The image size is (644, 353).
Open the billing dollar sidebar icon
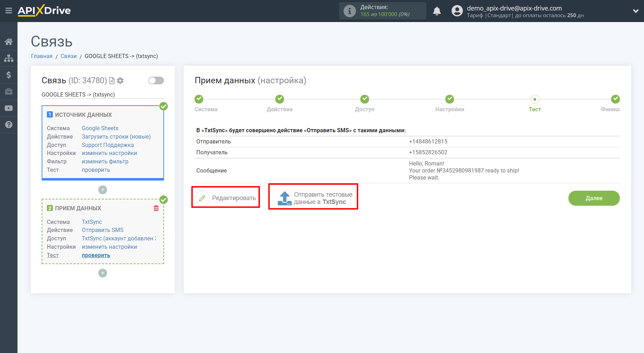point(9,75)
